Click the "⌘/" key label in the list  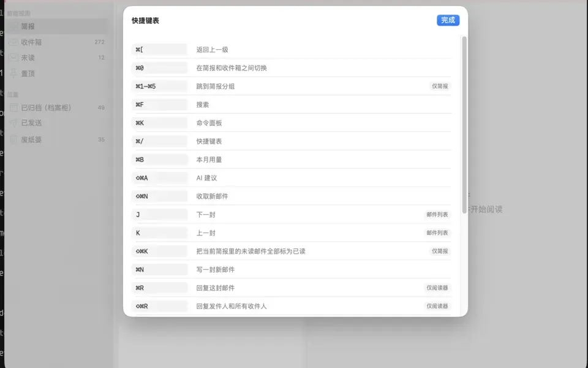click(x=140, y=141)
